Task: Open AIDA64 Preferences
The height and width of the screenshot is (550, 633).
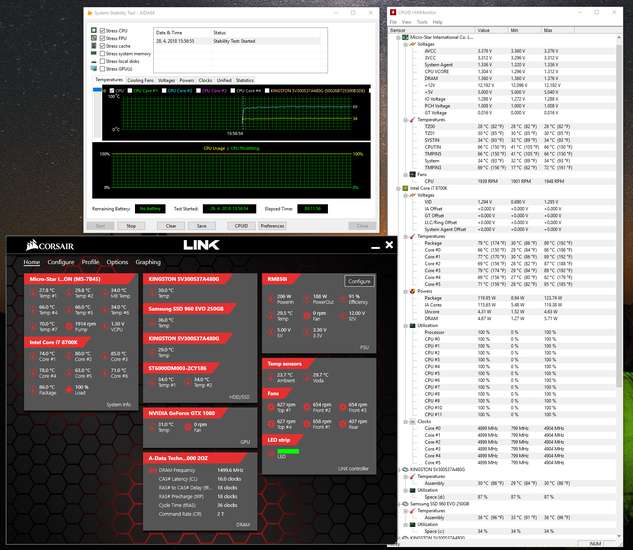Action: (x=272, y=226)
